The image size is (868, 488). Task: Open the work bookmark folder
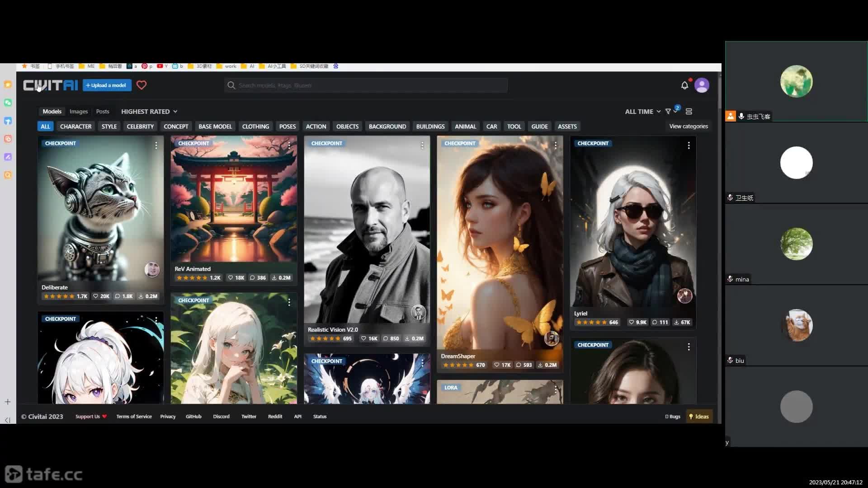[226, 66]
